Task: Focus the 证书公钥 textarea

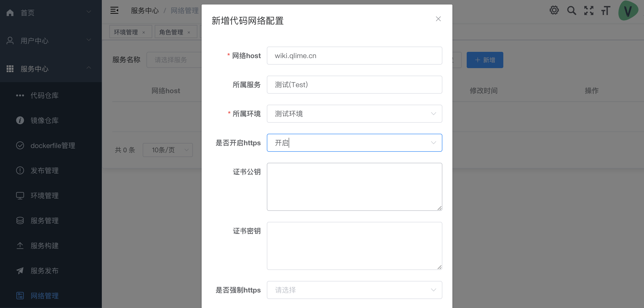Action: pos(354,187)
